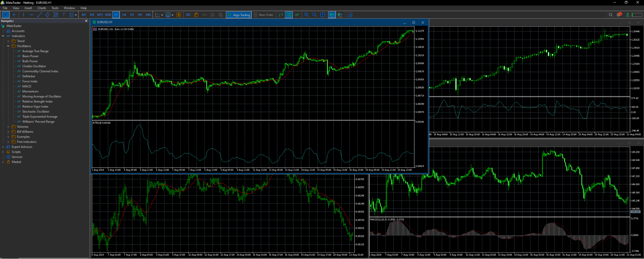Choose the trendline drawing tool

click(x=39, y=15)
